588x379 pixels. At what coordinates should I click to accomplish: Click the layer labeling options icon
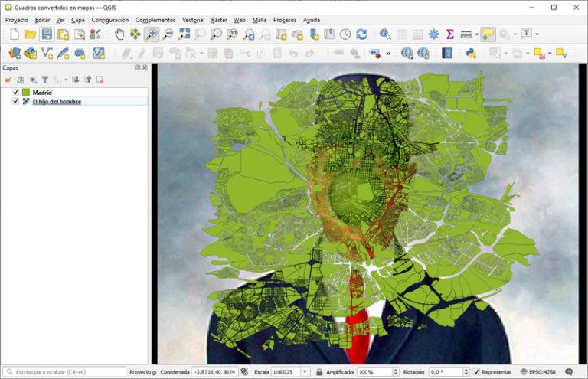[x=375, y=54]
